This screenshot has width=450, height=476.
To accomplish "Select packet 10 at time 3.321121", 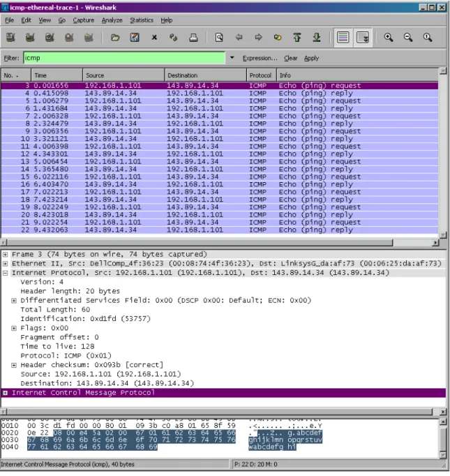I will coord(219,139).
